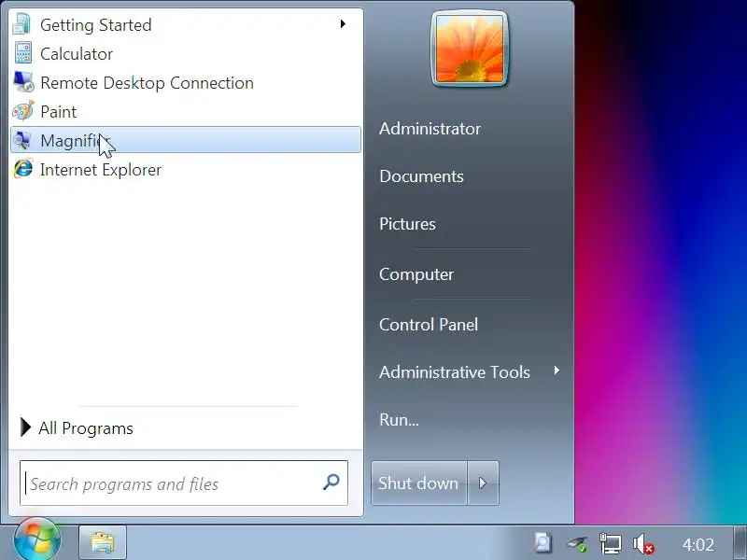747x560 pixels.
Task: Open the Pictures library
Action: tap(408, 224)
